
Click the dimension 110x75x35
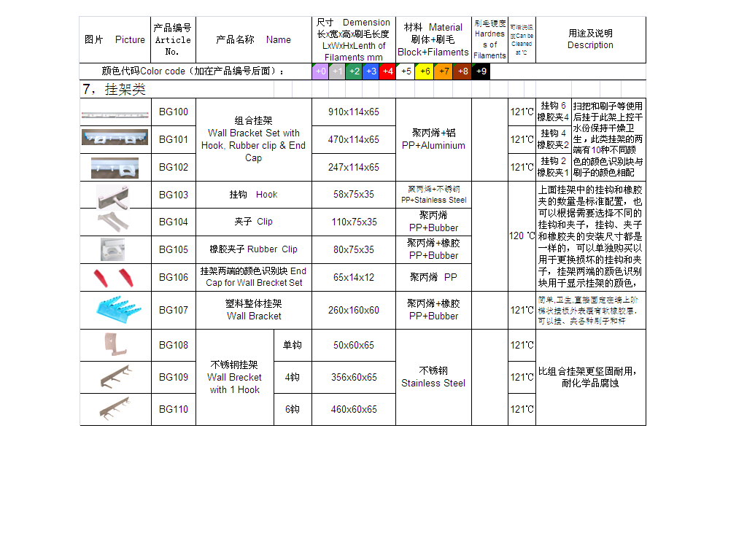[x=354, y=222]
